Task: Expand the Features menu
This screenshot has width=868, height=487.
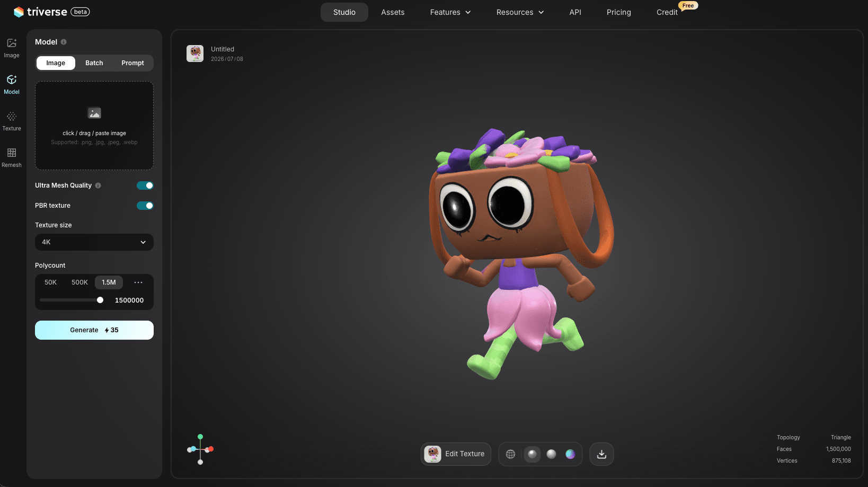Action: click(450, 12)
